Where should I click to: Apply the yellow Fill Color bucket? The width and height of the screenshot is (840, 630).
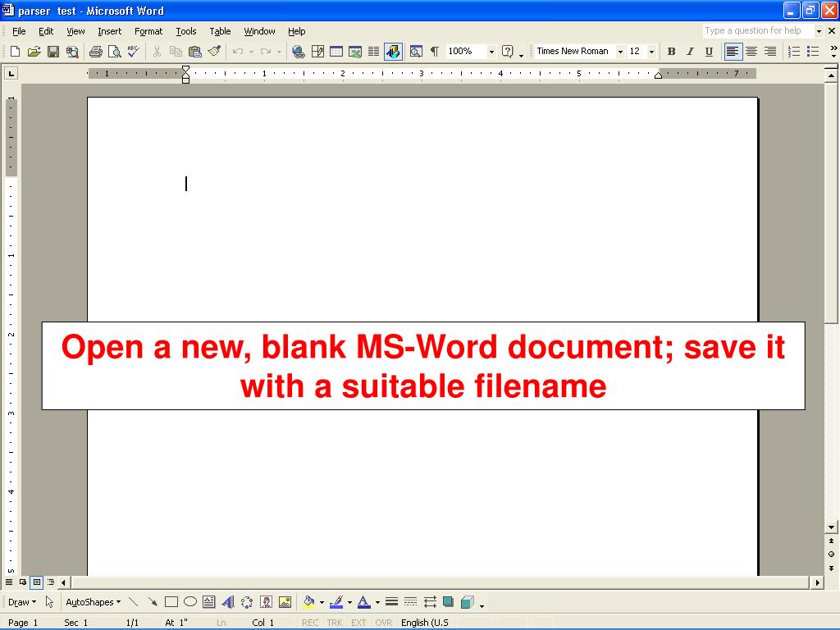pos(309,602)
